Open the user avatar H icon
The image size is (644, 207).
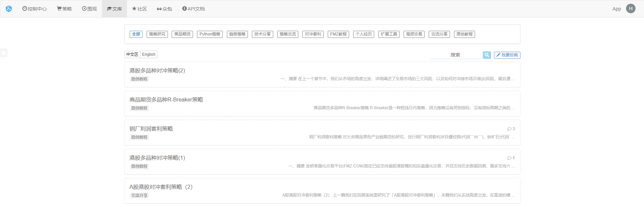click(630, 9)
